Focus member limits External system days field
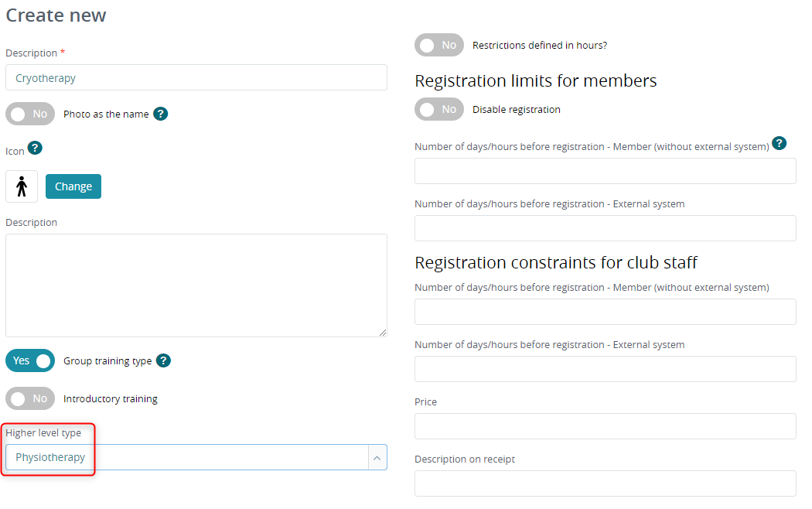Image resolution: width=812 pixels, height=509 pixels. pyautogui.click(x=606, y=228)
